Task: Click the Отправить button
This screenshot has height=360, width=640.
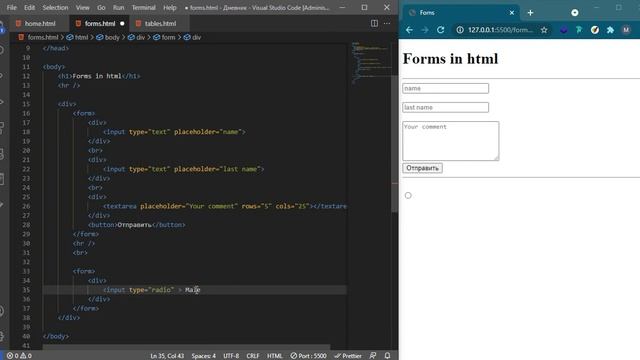Action: (422, 168)
